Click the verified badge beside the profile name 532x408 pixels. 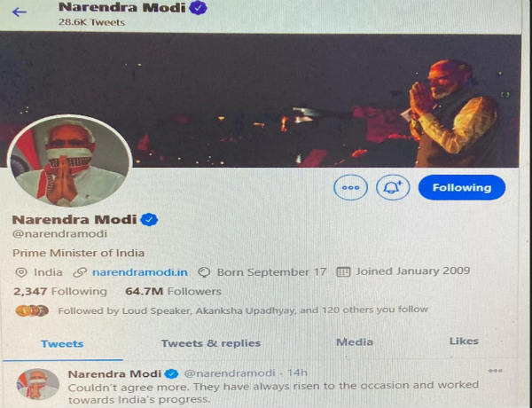click(x=149, y=220)
